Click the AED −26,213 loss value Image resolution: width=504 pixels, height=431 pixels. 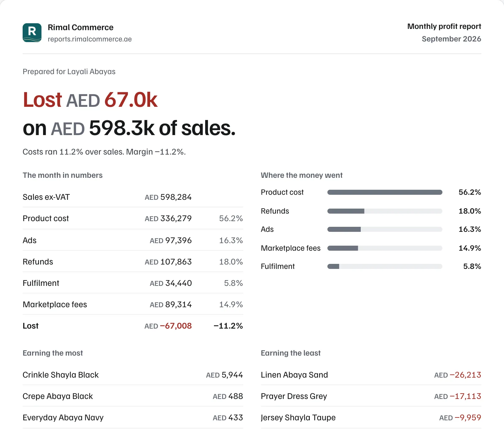457,375
